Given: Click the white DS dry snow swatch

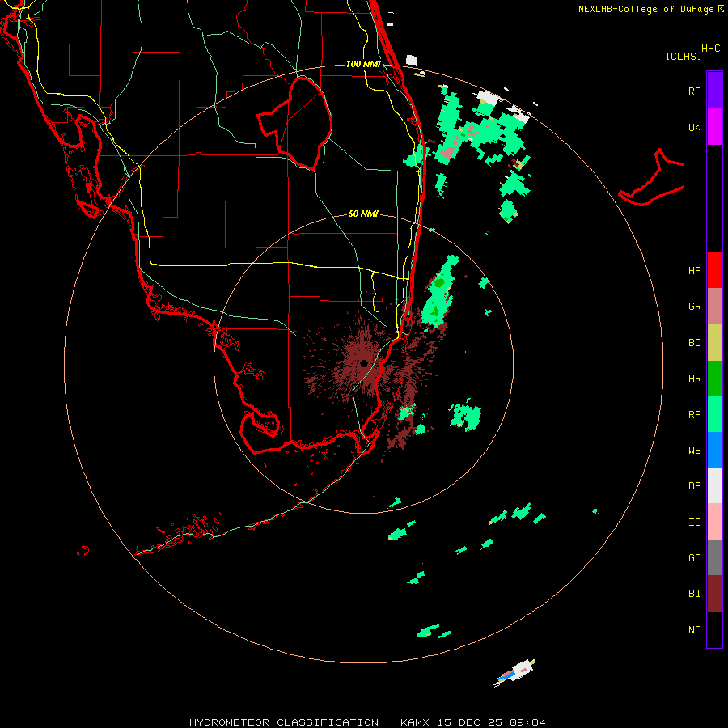Looking at the screenshot, I should [714, 485].
